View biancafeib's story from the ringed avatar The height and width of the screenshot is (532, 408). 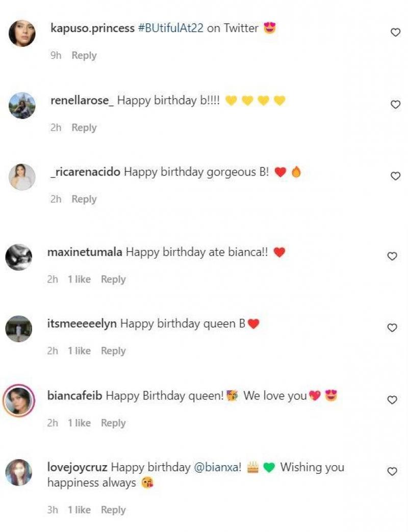click(x=19, y=401)
